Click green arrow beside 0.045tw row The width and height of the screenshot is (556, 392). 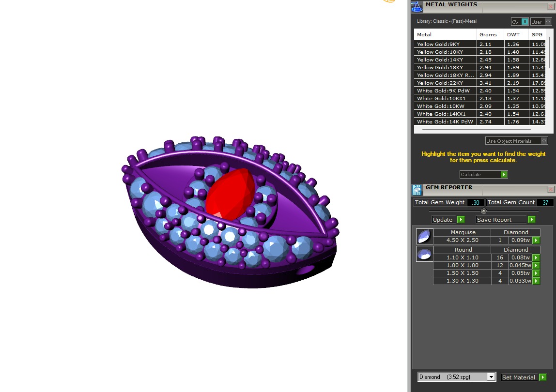click(536, 266)
